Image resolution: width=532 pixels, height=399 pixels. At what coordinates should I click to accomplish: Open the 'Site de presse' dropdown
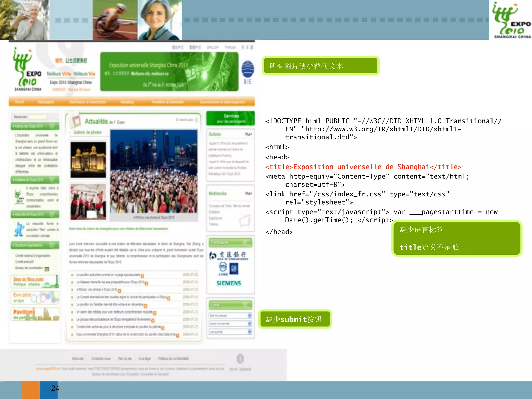[230, 316]
